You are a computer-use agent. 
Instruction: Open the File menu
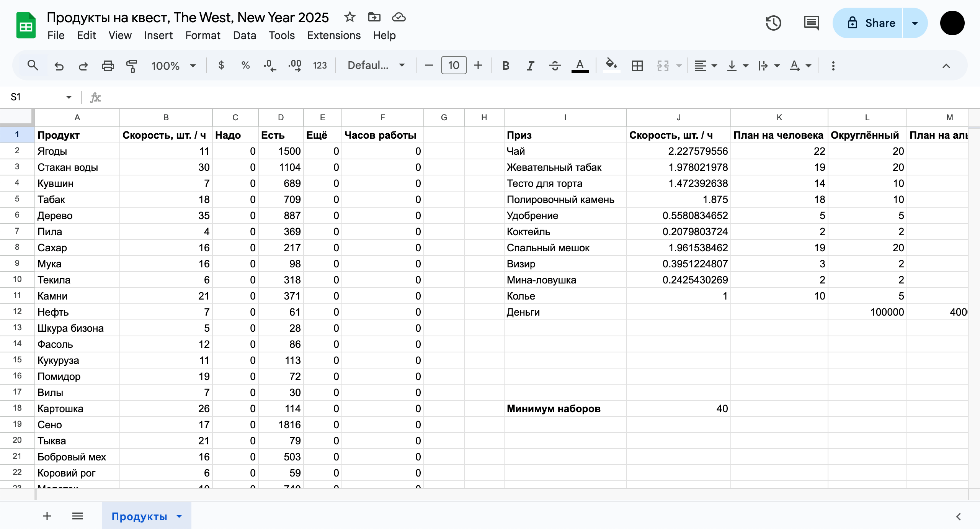56,35
